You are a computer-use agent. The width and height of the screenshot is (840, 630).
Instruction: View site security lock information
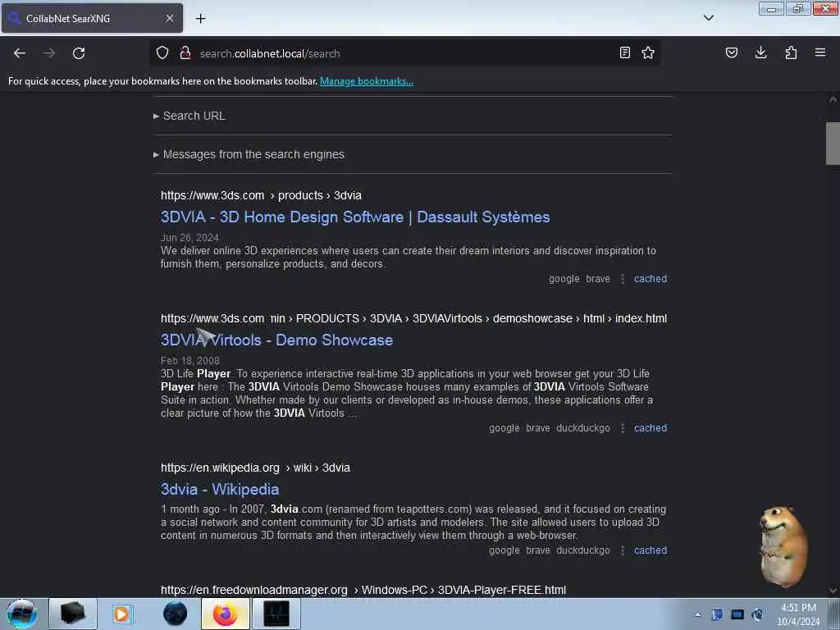[x=185, y=52]
